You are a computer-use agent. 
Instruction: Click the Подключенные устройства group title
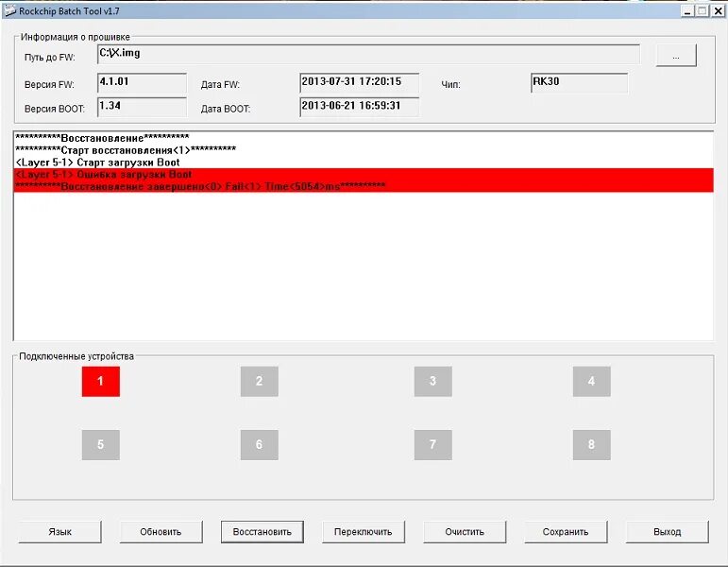pyautogui.click(x=76, y=356)
